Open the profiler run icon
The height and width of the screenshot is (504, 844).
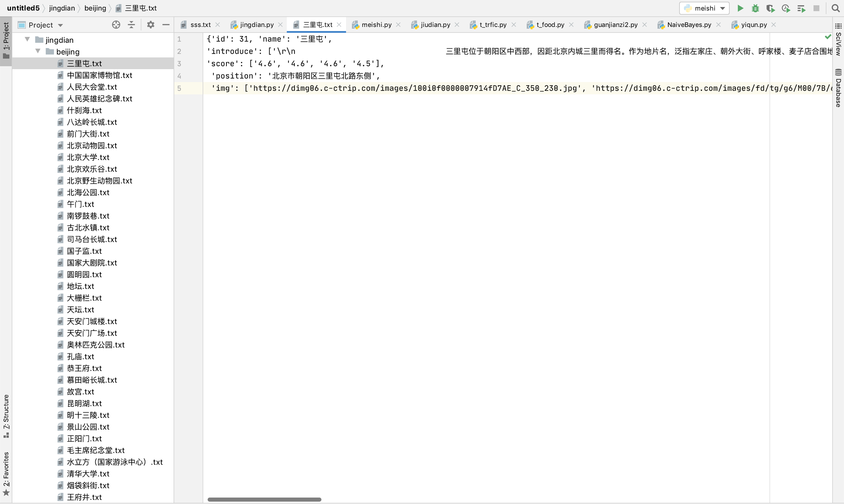pyautogui.click(x=786, y=8)
